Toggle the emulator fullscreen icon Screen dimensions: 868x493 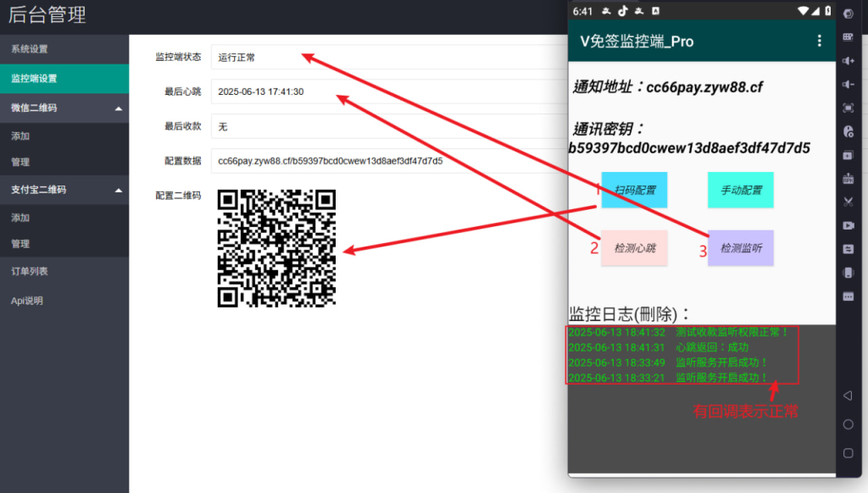[848, 108]
